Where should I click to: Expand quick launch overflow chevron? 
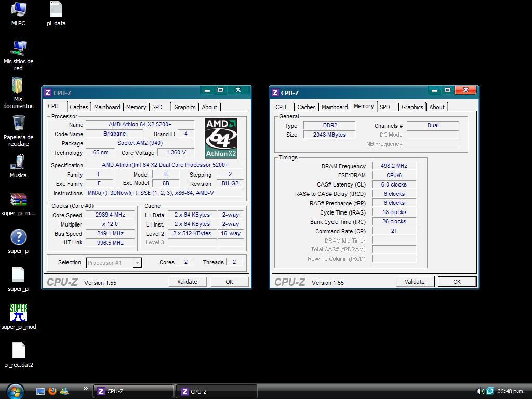click(86, 389)
